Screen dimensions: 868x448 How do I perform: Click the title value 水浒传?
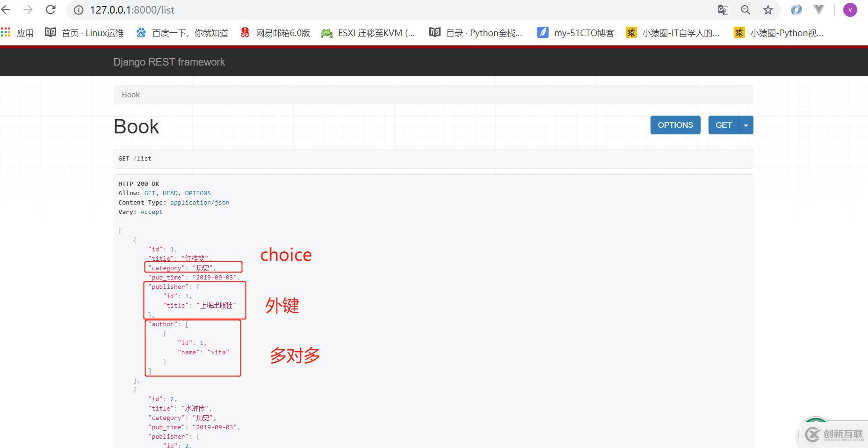195,409
